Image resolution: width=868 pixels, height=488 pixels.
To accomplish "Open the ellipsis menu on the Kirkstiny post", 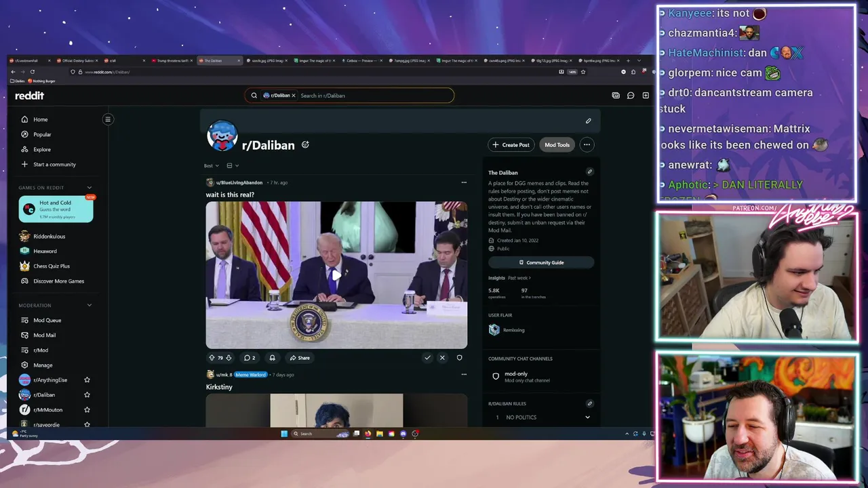I will pyautogui.click(x=464, y=374).
